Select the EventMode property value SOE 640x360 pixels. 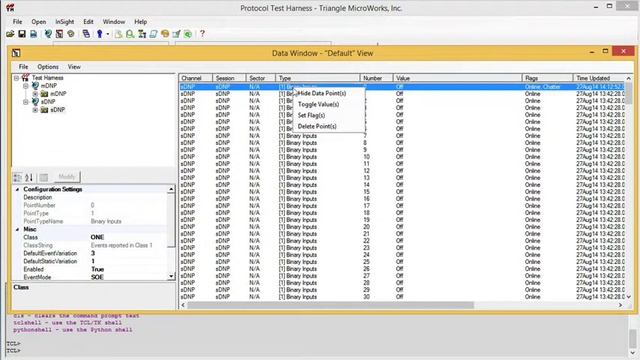[x=97, y=277]
